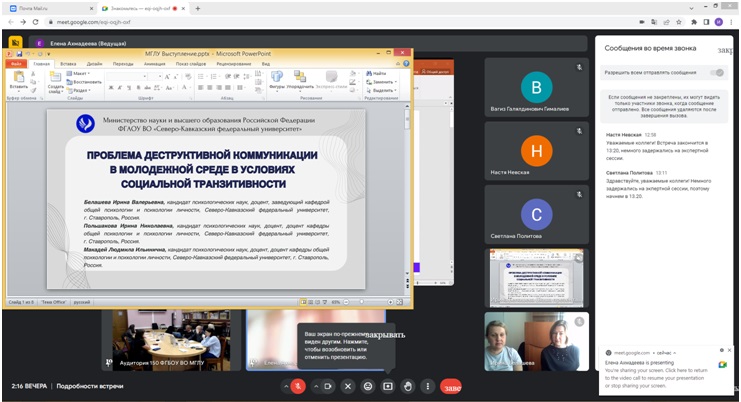
Task: End the call with the red button
Action: (451, 387)
